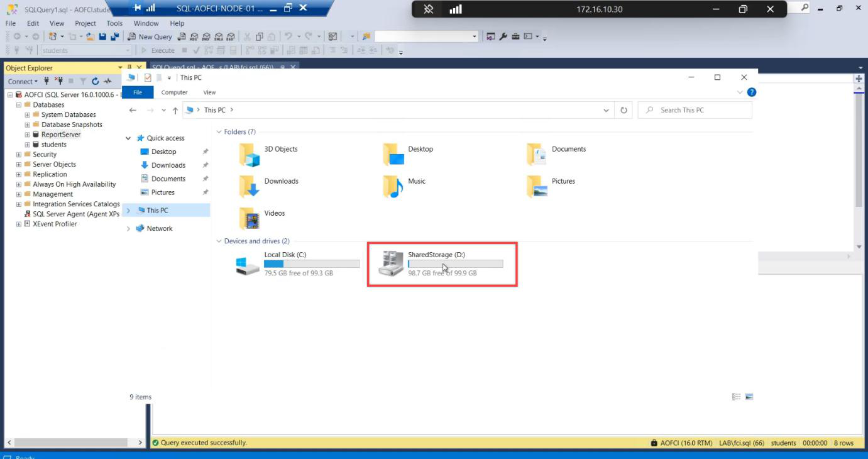Click the Copy icon in SSMS toolbar
868x459 pixels.
point(260,36)
